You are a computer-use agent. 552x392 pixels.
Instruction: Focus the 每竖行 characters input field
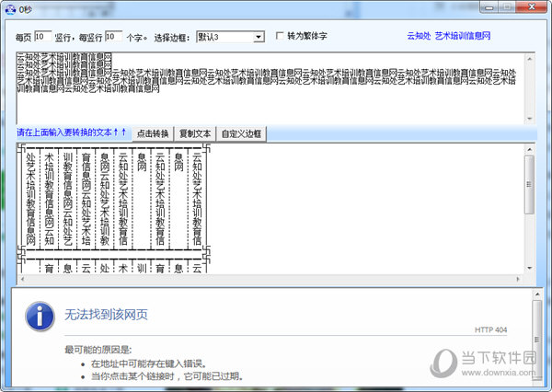pyautogui.click(x=113, y=37)
